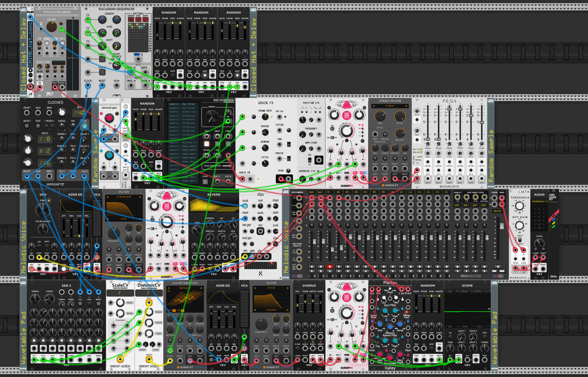Select the Atm1 track label on MixMaster

point(312,192)
